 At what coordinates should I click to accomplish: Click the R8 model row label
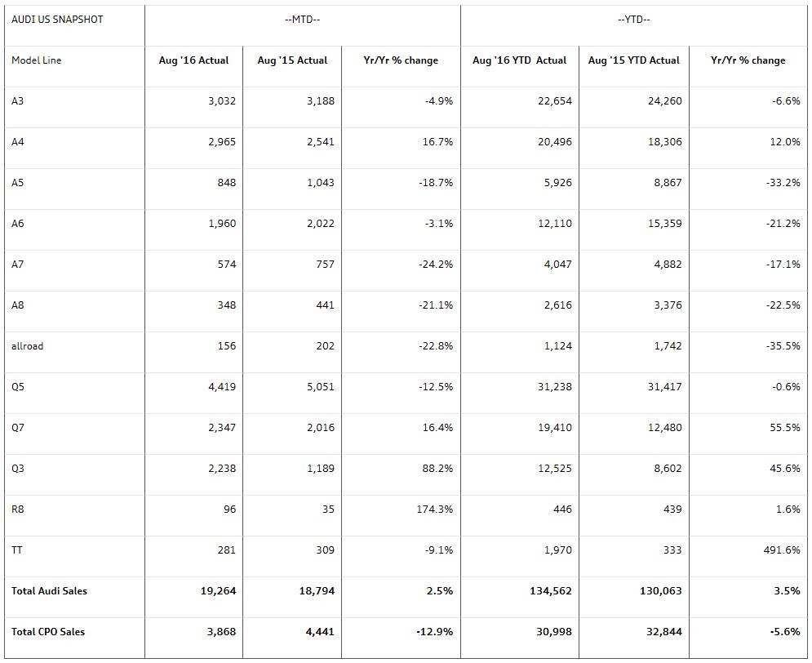18,509
